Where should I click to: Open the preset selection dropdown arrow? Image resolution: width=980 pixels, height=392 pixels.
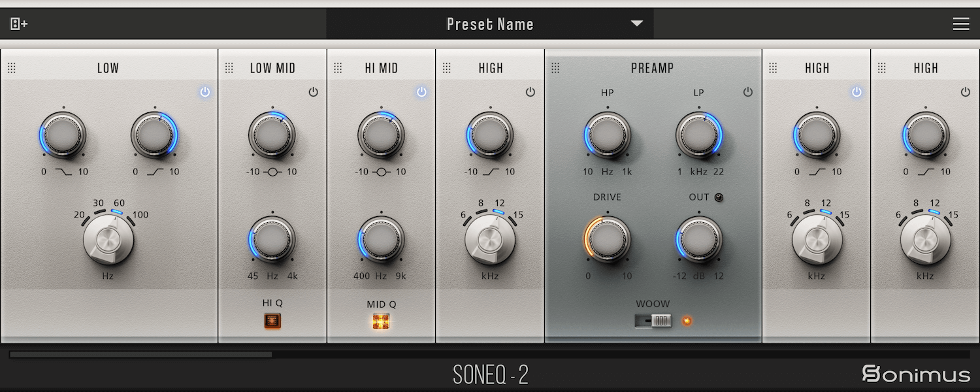(x=636, y=24)
